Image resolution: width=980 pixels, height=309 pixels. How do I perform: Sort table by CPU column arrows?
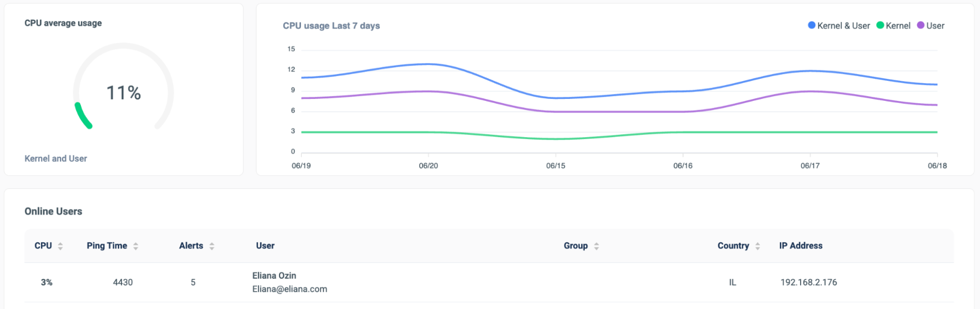pyautogui.click(x=60, y=246)
